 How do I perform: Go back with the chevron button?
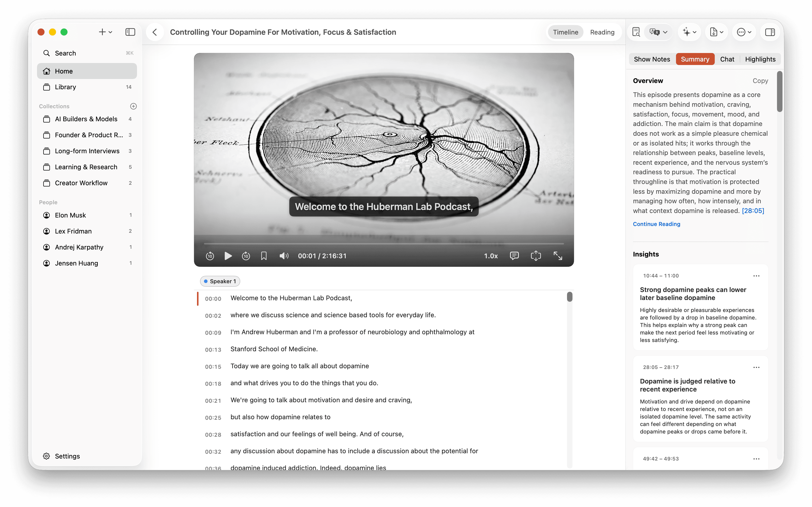click(154, 32)
